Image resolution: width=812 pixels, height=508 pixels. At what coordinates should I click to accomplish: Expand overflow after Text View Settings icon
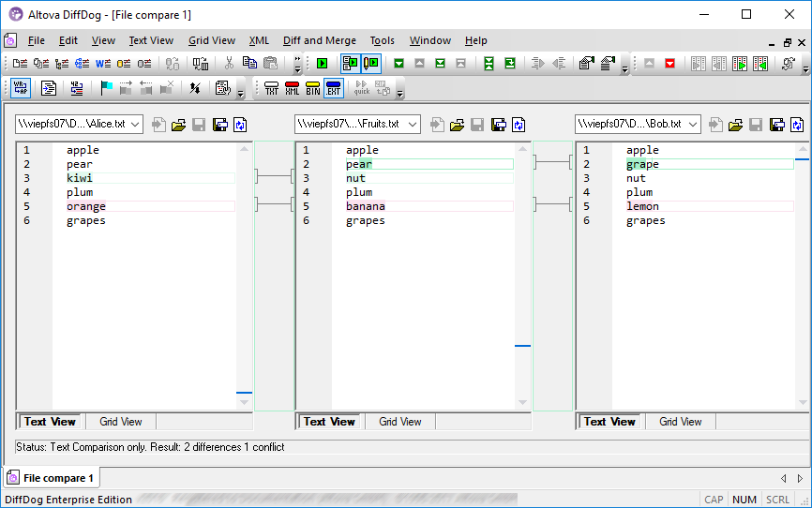tap(241, 93)
